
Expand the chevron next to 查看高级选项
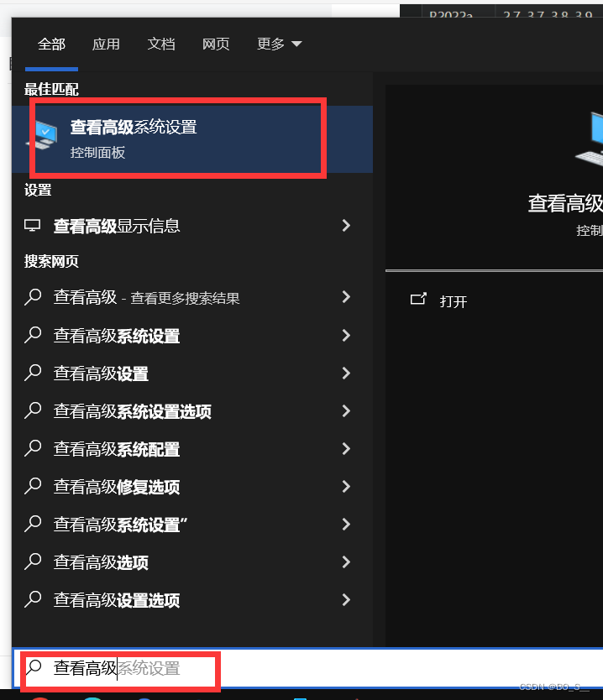346,562
